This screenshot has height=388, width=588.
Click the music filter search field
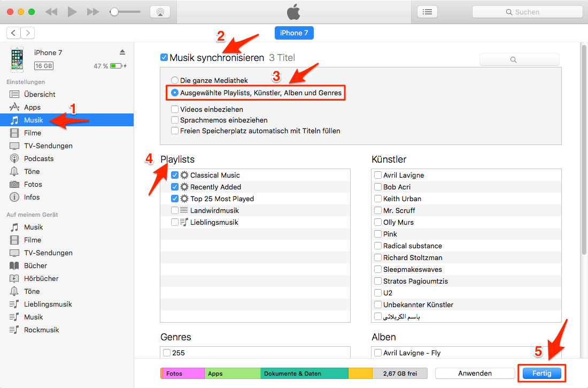coord(520,59)
